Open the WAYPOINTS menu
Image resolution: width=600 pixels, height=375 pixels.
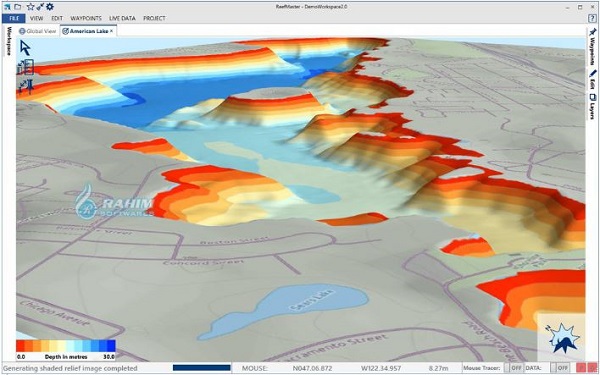[86, 18]
